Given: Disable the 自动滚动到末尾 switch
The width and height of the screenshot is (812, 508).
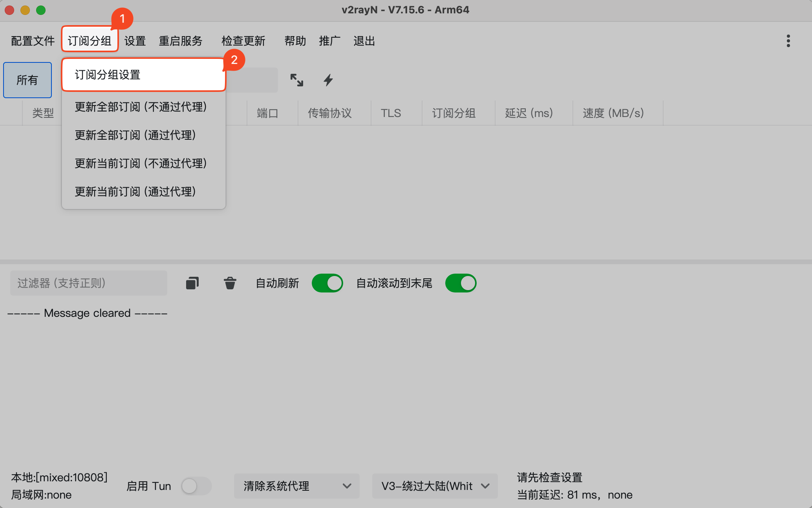Looking at the screenshot, I should (461, 283).
